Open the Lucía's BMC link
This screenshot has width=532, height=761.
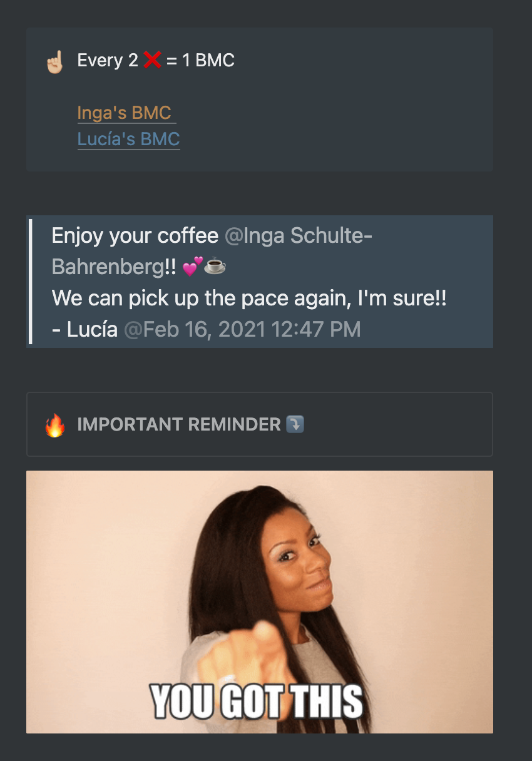(x=128, y=139)
